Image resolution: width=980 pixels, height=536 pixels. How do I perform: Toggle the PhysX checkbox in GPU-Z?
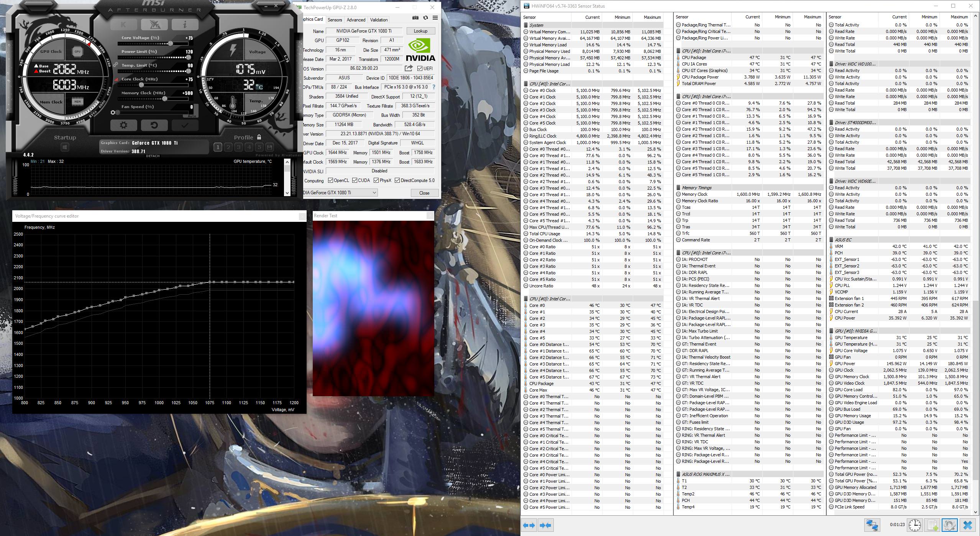(x=376, y=180)
